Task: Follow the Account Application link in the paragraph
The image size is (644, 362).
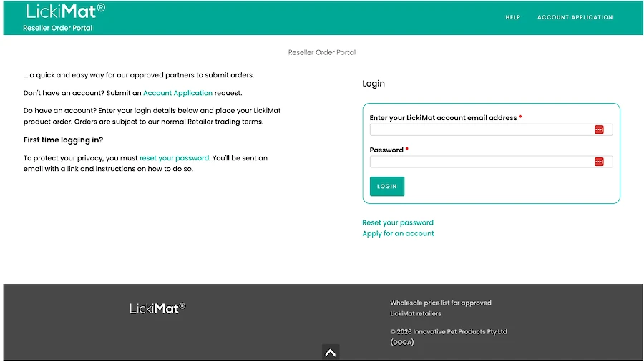Action: coord(177,93)
